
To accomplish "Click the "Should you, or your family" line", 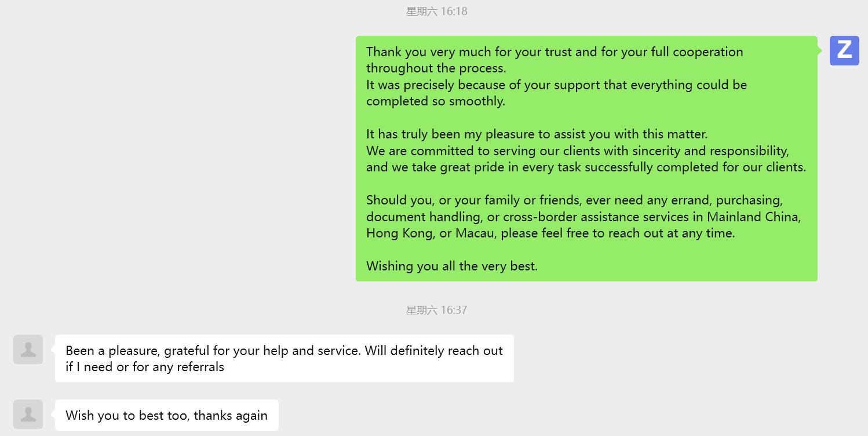I will coord(574,200).
